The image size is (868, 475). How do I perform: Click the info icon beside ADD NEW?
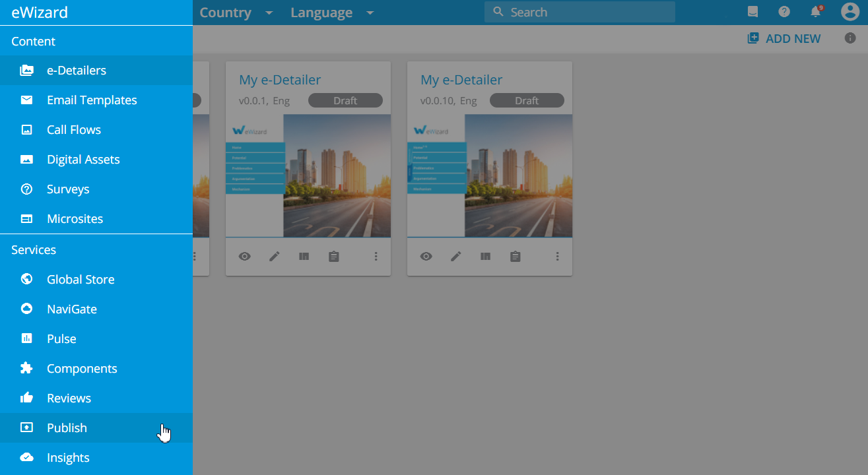tap(850, 38)
